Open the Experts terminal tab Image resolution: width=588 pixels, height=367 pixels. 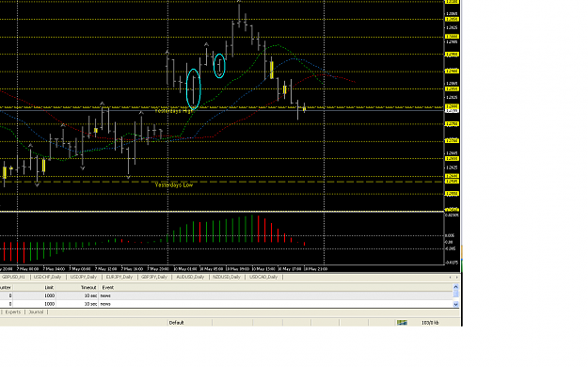(x=13, y=311)
